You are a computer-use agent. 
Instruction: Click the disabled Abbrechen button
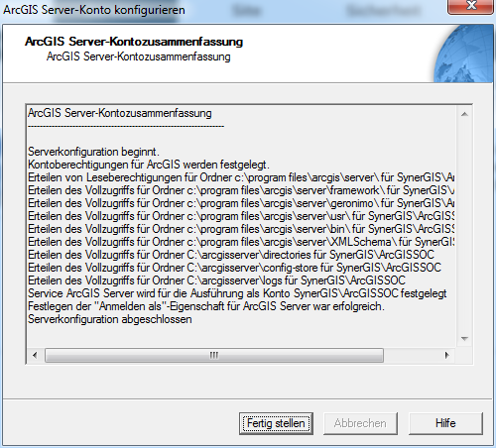coord(360,423)
